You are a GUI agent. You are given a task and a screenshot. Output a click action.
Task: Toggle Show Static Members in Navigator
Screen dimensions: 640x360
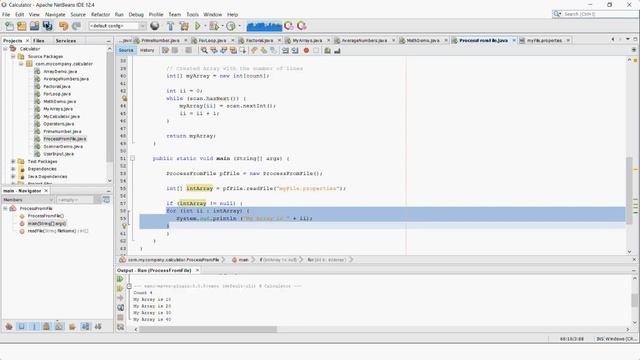pos(34,327)
